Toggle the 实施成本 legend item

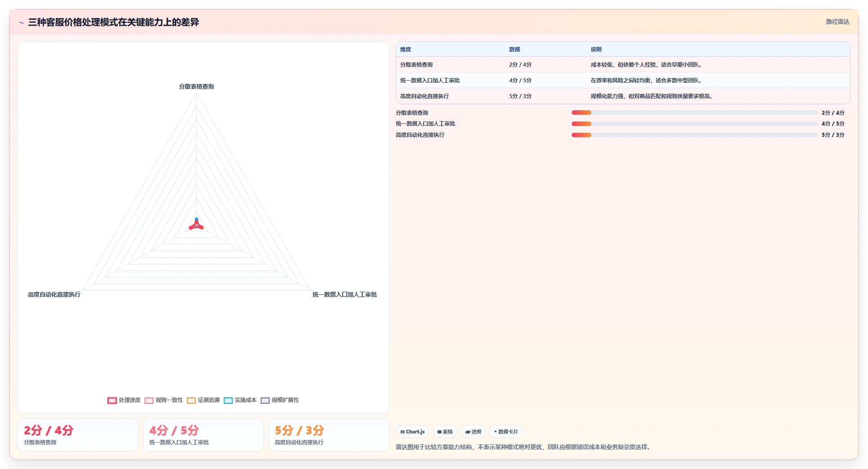point(240,400)
